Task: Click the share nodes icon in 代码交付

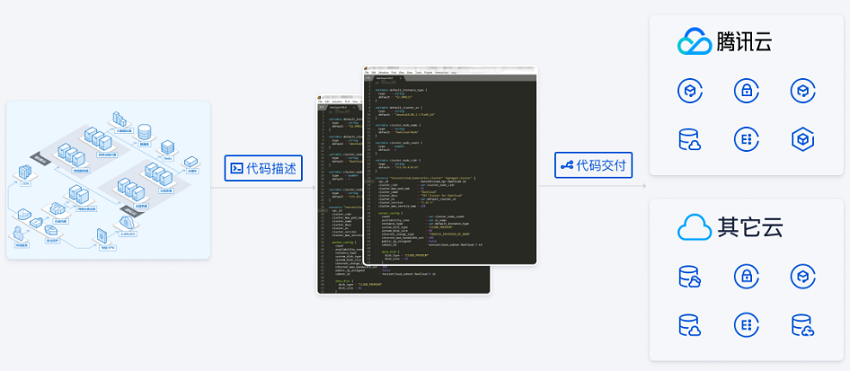Action: (566, 165)
